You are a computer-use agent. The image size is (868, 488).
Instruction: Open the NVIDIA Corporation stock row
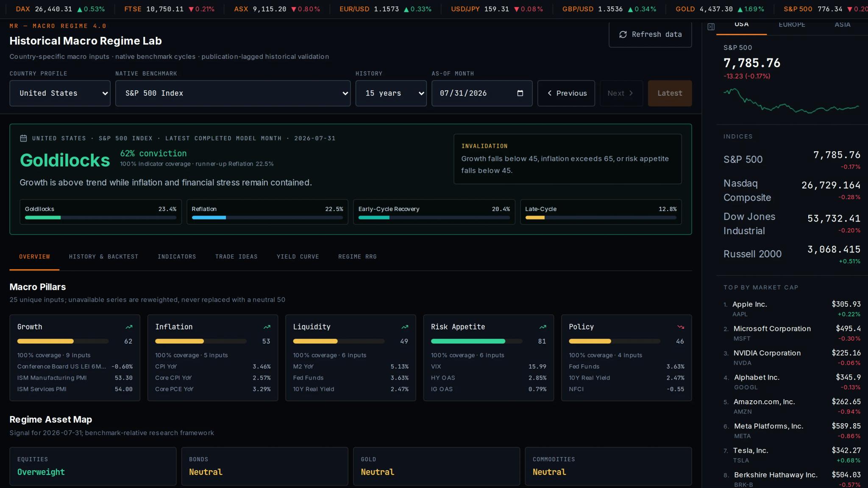tap(792, 358)
